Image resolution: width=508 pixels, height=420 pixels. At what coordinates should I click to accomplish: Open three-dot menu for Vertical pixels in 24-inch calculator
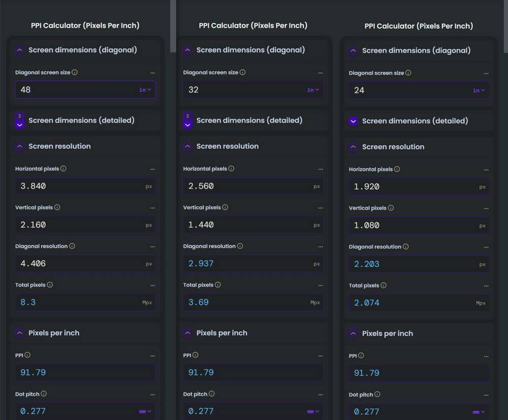click(x=486, y=208)
